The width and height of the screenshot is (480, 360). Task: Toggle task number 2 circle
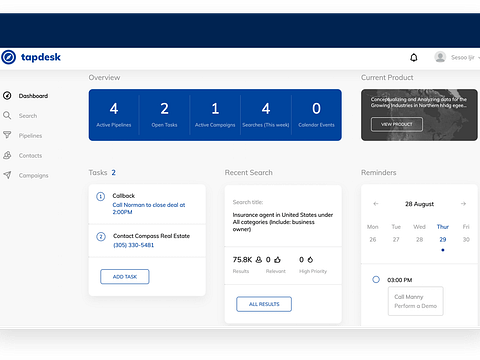point(101,237)
